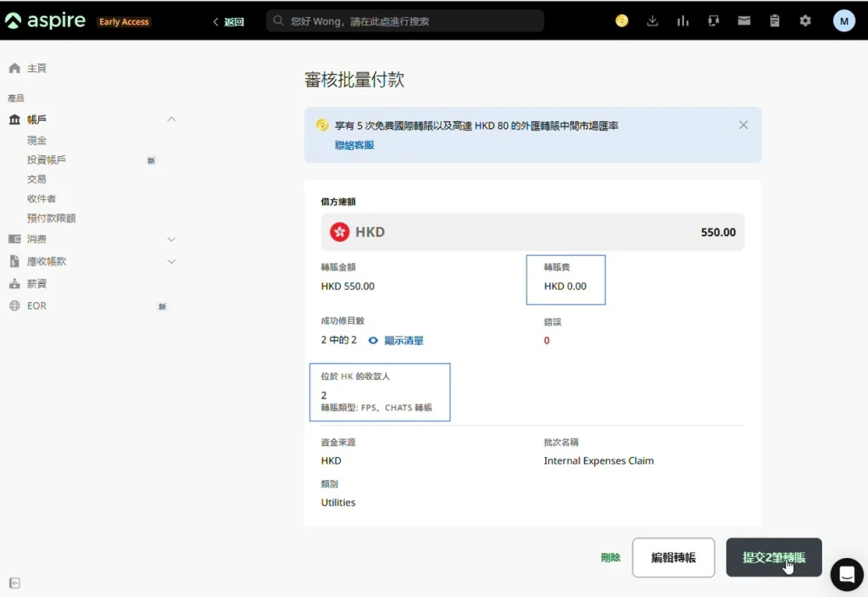
Task: Select 收件者 in the sidebar
Action: [42, 198]
